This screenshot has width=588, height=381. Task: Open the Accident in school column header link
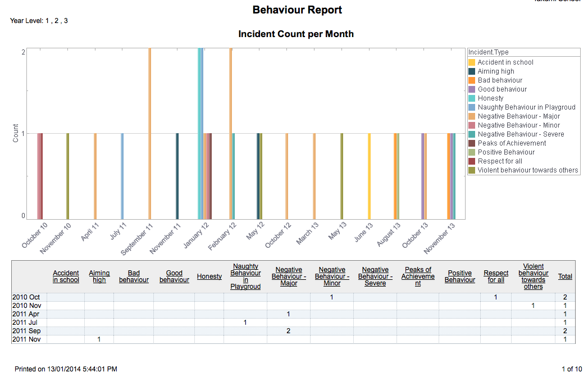[66, 276]
